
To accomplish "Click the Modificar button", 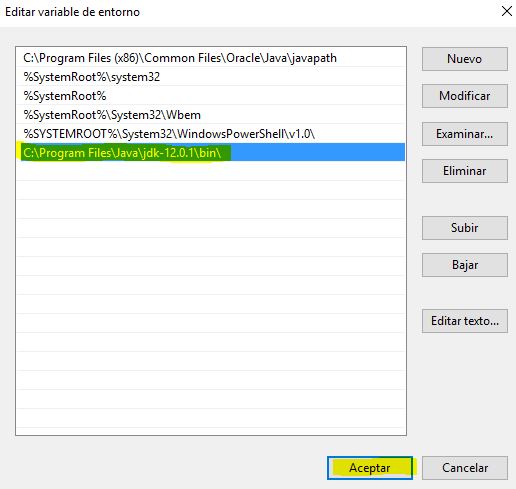I will click(465, 96).
